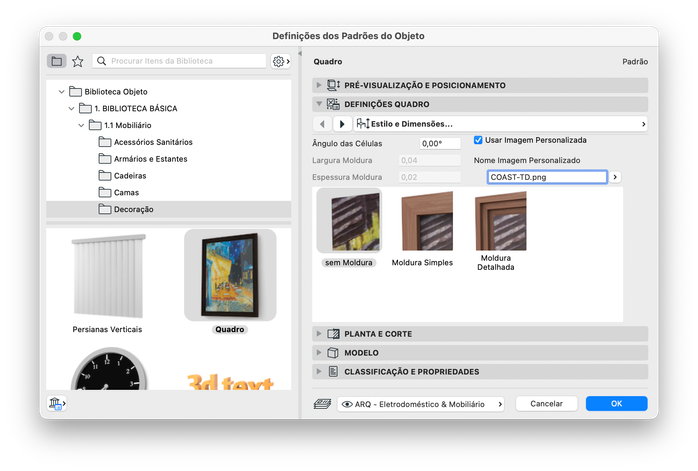Click the magnifier icon in search box
The image size is (698, 471).
coord(101,61)
